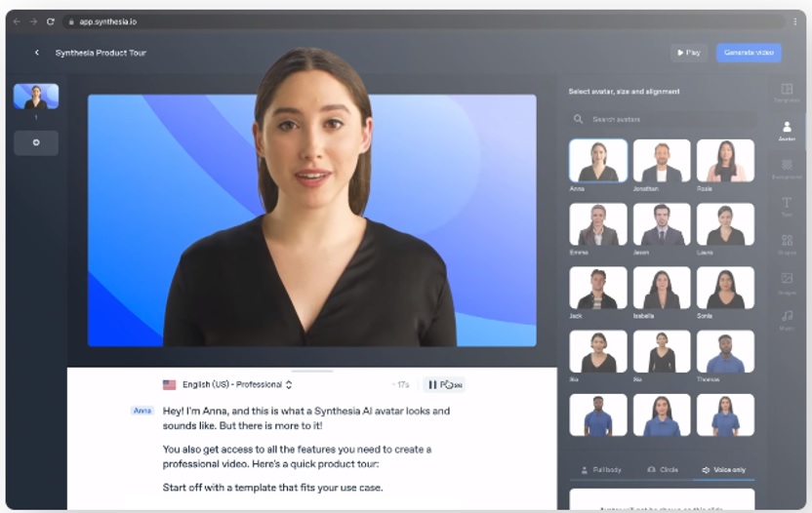The height and width of the screenshot is (513, 812).
Task: Reload the page in the browser
Action: point(50,21)
